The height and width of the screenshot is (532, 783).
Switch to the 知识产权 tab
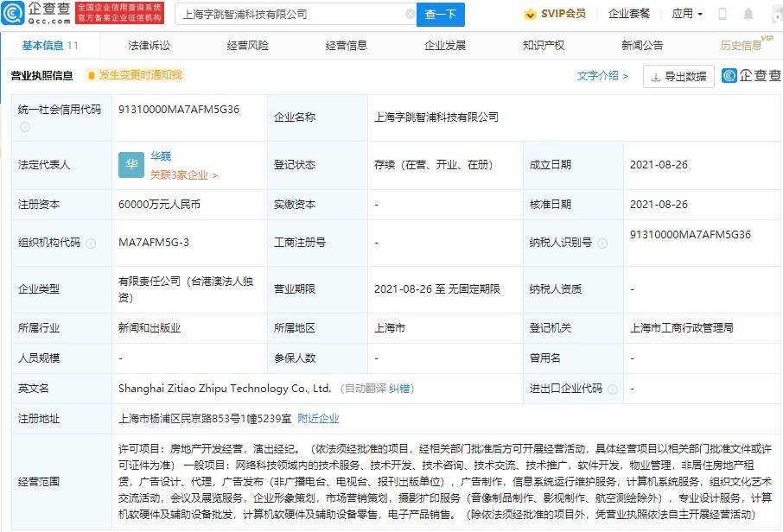[x=544, y=46]
